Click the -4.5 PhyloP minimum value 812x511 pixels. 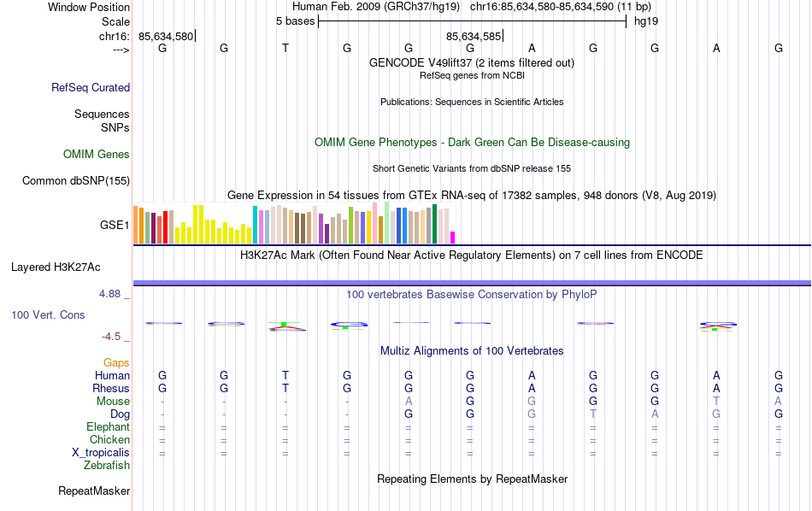[111, 337]
